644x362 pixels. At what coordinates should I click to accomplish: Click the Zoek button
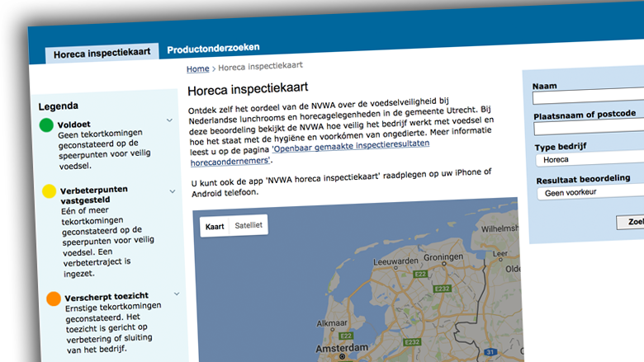(631, 222)
